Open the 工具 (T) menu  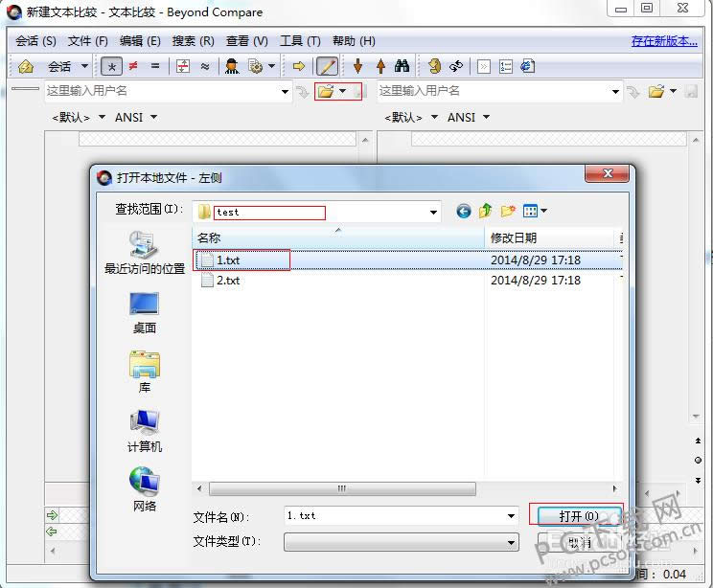(300, 41)
